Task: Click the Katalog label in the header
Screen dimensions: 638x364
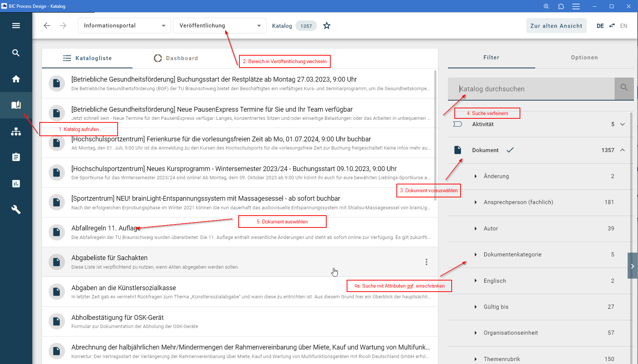Action: (x=282, y=26)
